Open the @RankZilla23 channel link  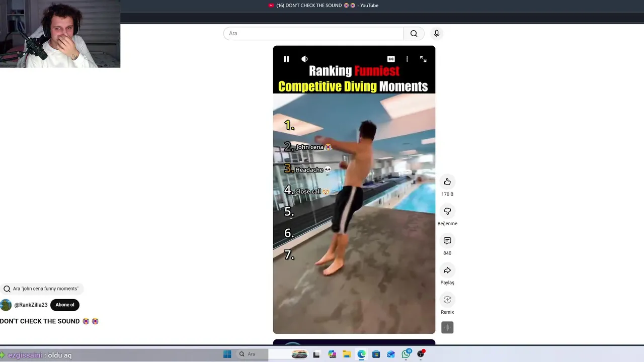31,305
